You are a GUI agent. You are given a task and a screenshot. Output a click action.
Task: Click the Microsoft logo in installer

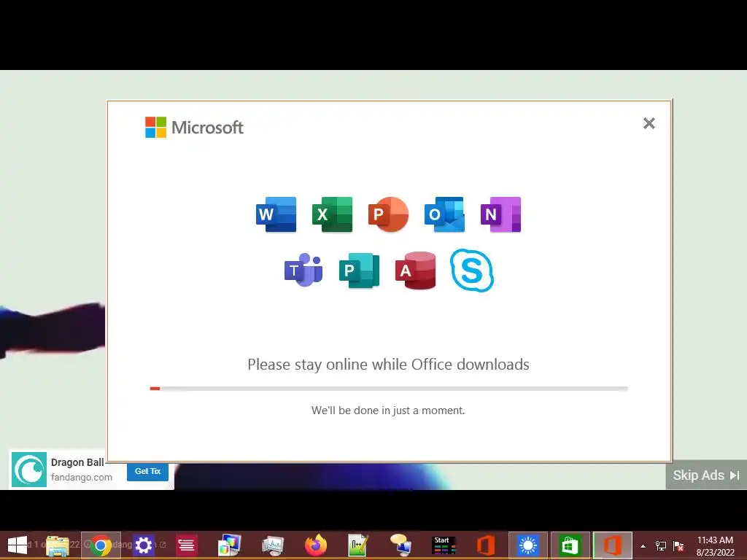pos(194,127)
